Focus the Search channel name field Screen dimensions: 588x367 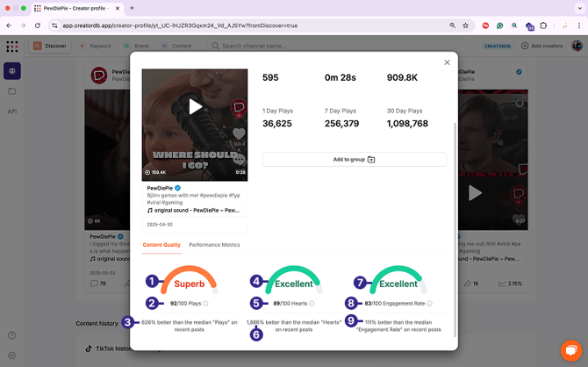click(338, 46)
